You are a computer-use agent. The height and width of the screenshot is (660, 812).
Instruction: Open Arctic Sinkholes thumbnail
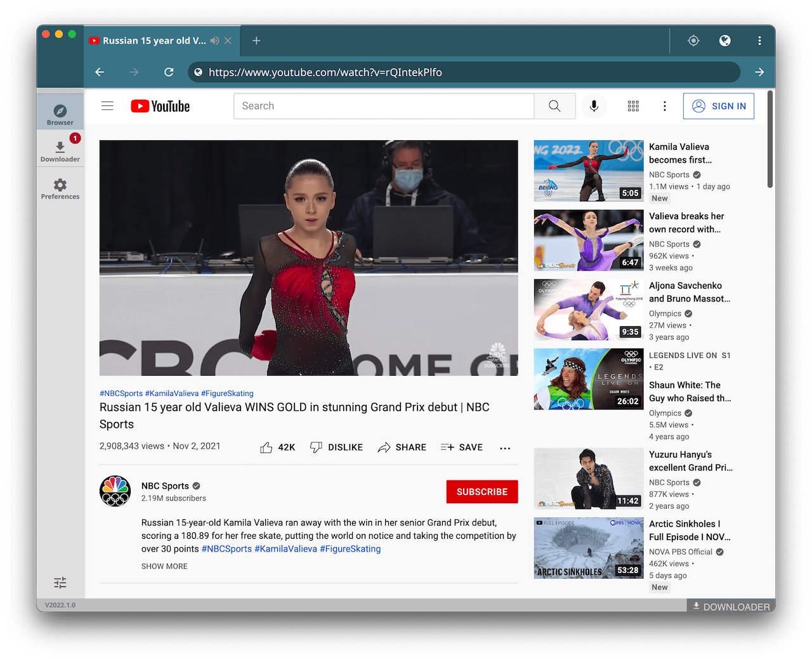(589, 548)
